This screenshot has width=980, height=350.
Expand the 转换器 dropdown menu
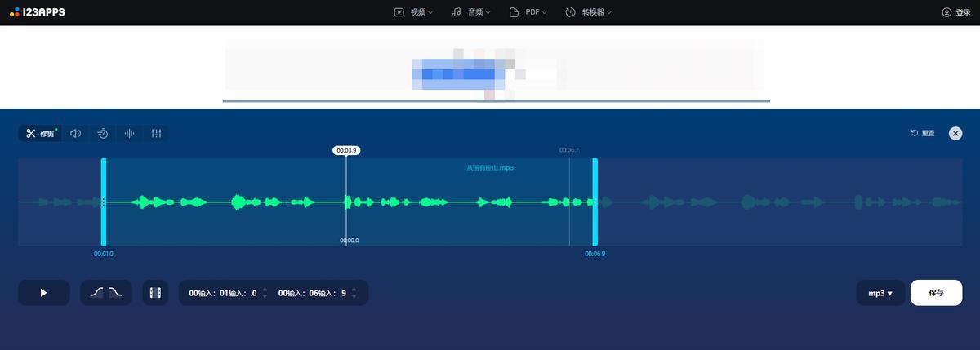588,12
